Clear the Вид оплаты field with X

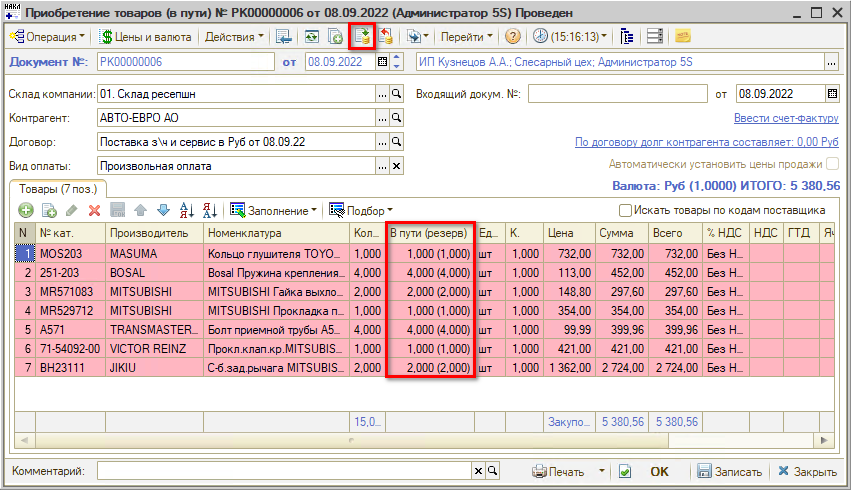(397, 166)
